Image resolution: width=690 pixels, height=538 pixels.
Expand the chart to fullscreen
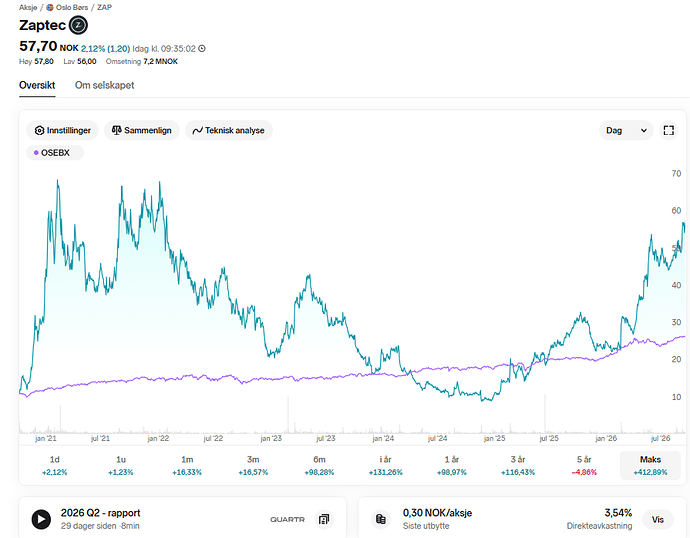click(669, 130)
